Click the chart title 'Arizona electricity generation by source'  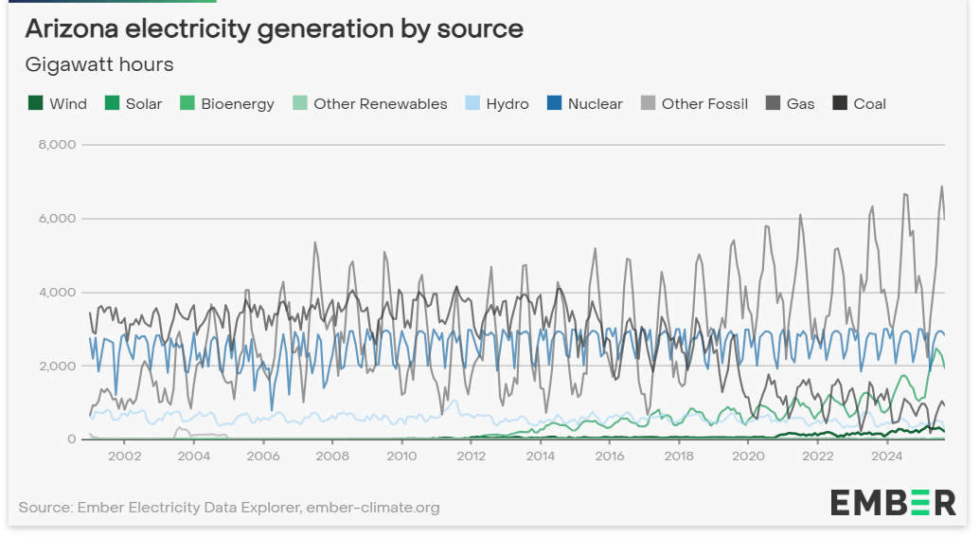click(274, 28)
